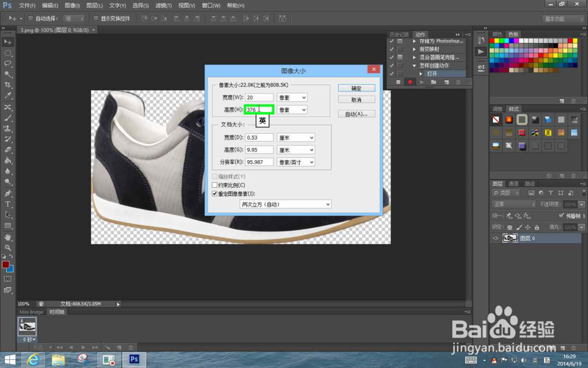The image size is (588, 368).
Task: Delete action using trash icon
Action: (x=458, y=82)
